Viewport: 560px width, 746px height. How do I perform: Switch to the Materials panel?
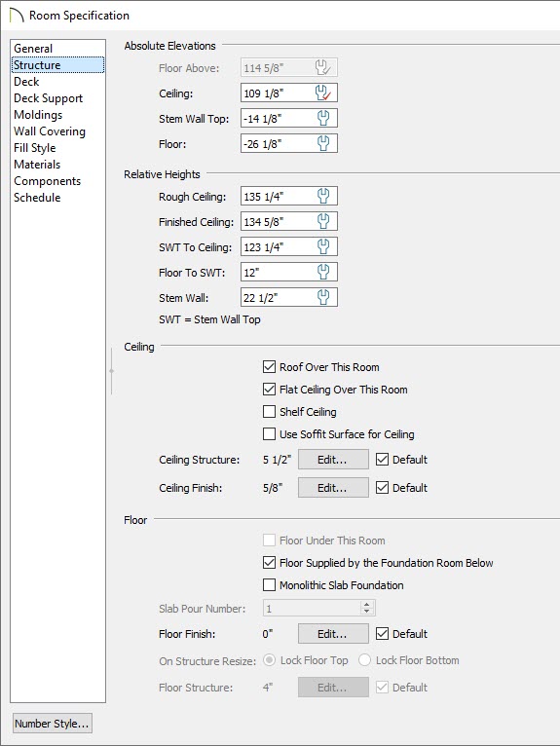coord(37,165)
